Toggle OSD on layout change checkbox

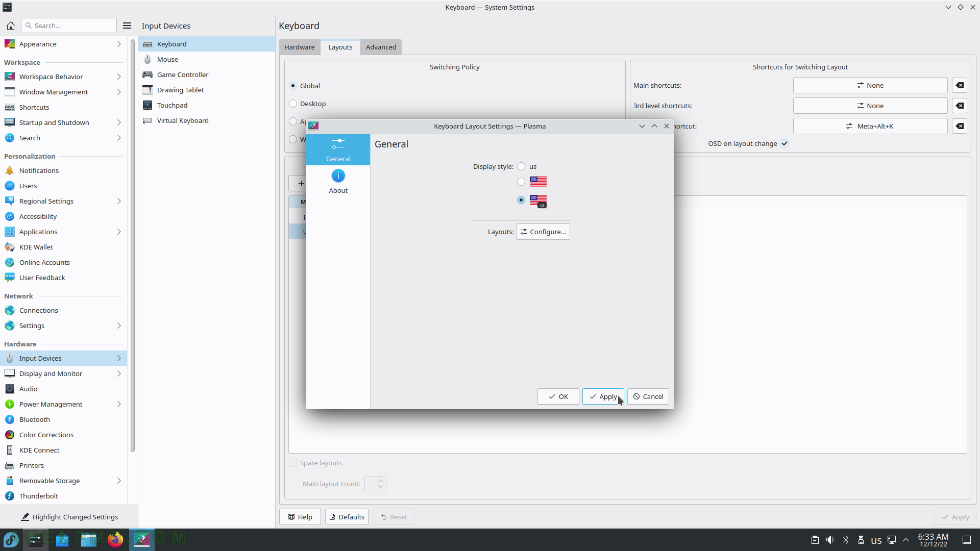tap(785, 144)
